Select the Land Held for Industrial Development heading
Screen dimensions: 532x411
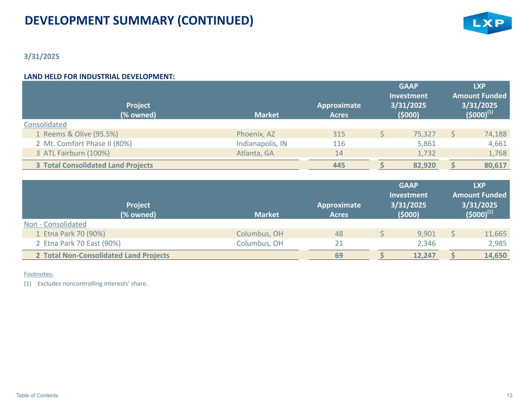click(x=99, y=76)
